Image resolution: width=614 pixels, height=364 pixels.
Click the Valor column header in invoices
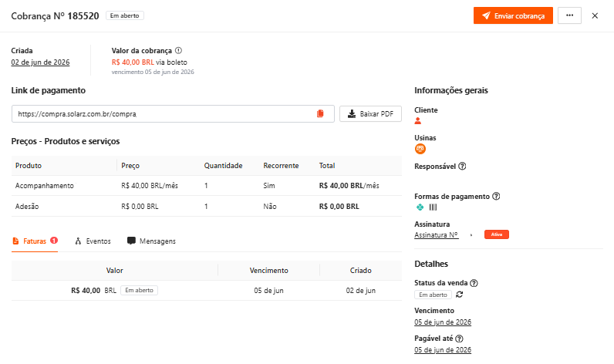click(x=114, y=271)
